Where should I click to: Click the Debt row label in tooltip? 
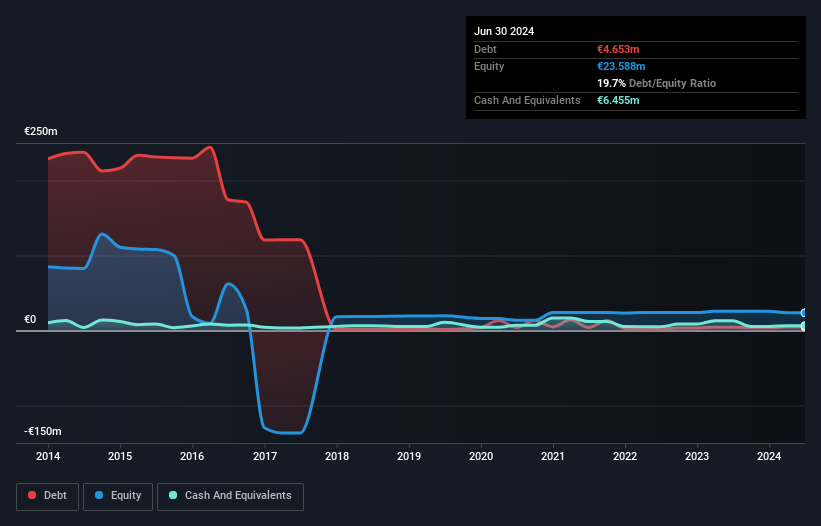[485, 49]
